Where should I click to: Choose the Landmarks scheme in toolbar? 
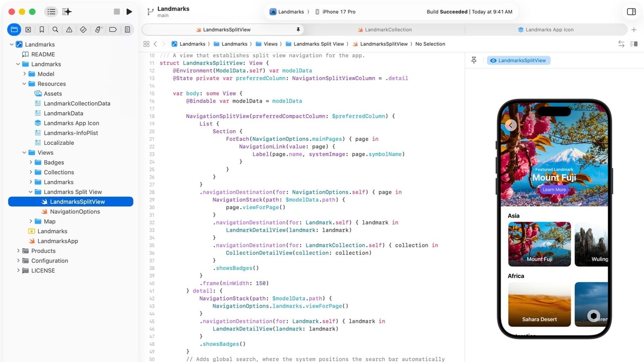tap(287, 12)
